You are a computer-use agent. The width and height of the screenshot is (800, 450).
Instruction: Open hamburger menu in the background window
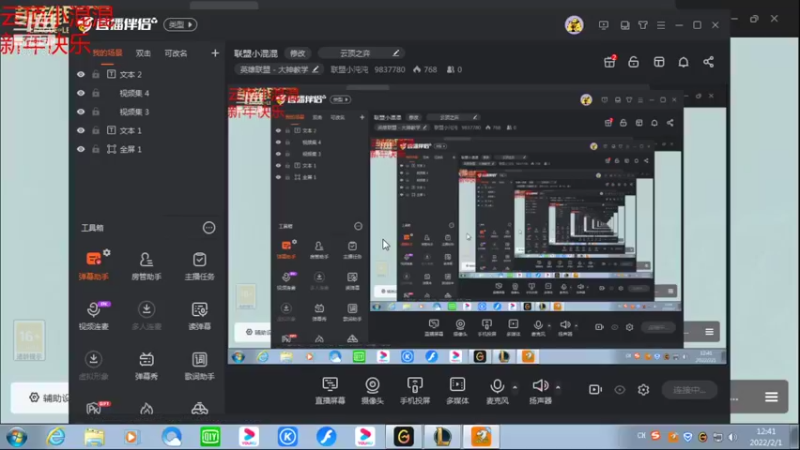coord(771,397)
